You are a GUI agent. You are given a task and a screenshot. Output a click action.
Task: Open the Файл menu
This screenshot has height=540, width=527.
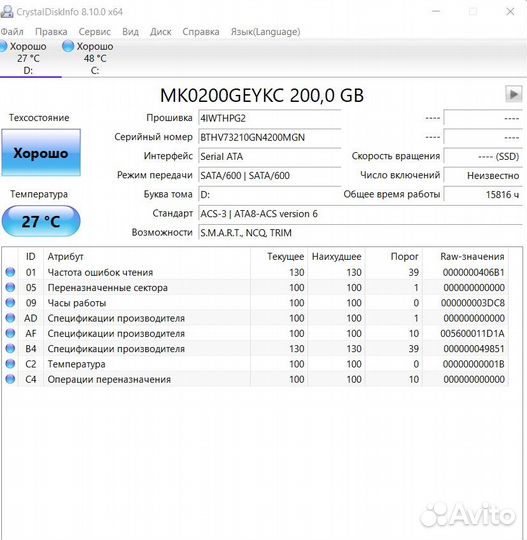[12, 32]
